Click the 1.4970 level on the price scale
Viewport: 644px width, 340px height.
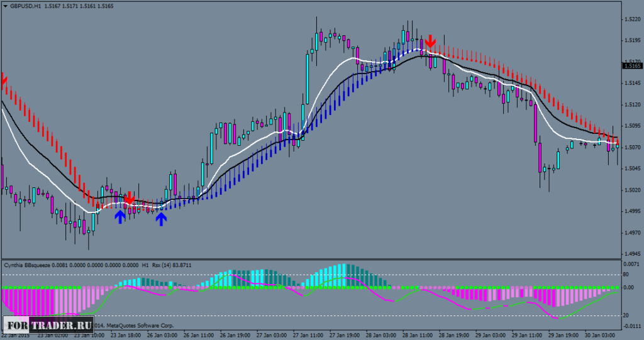point(631,233)
